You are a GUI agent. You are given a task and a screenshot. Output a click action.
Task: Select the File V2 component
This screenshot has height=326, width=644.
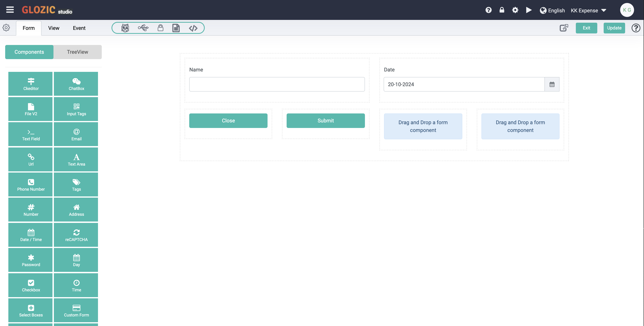click(30, 109)
